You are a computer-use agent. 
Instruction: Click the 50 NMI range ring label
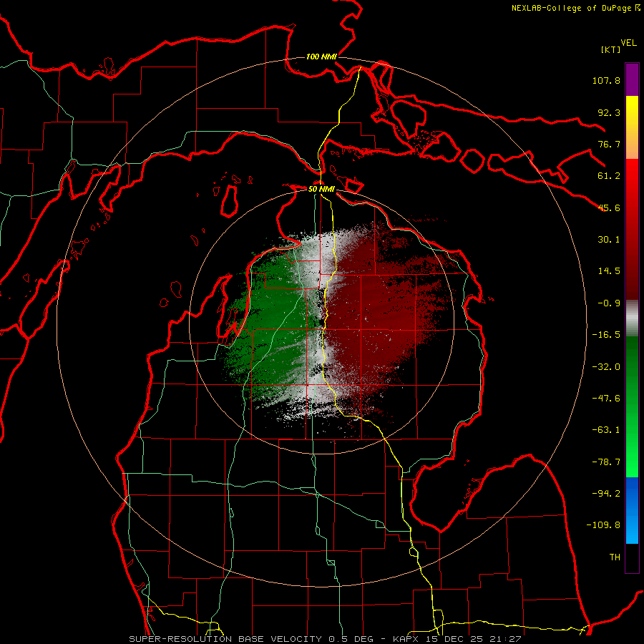point(321,189)
